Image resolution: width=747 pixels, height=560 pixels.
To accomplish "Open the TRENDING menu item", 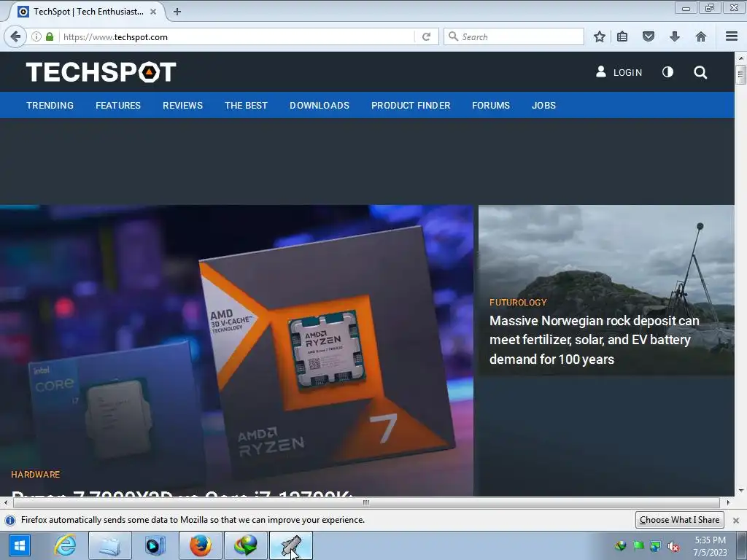I will click(50, 105).
